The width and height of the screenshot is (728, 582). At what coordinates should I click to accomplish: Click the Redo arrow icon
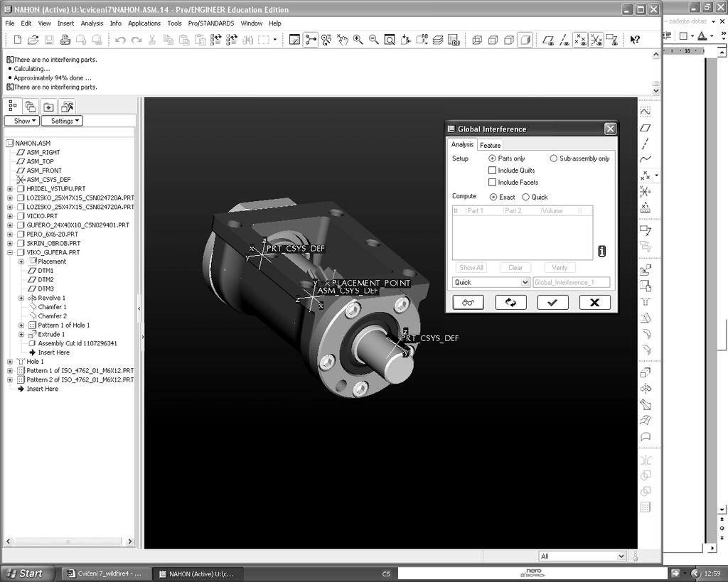(136, 40)
